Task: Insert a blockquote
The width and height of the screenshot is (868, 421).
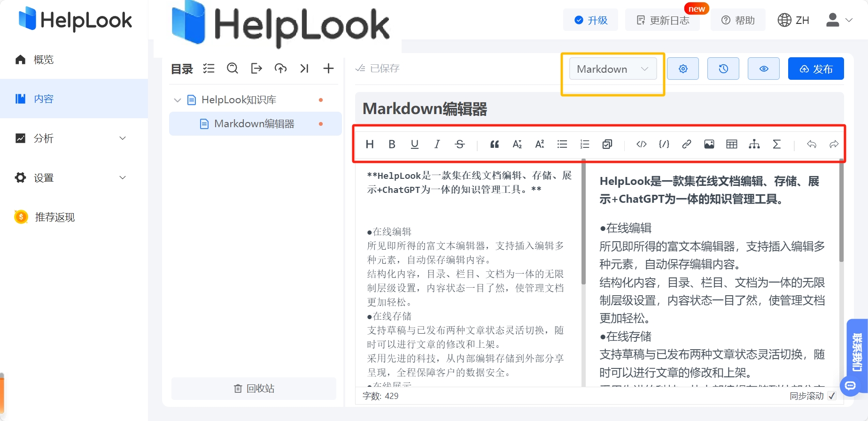Action: coord(495,144)
